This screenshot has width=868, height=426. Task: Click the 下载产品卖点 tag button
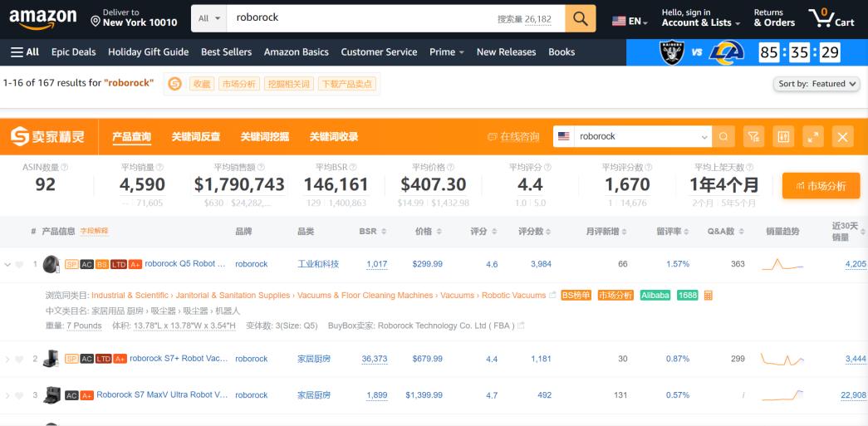[x=347, y=84]
